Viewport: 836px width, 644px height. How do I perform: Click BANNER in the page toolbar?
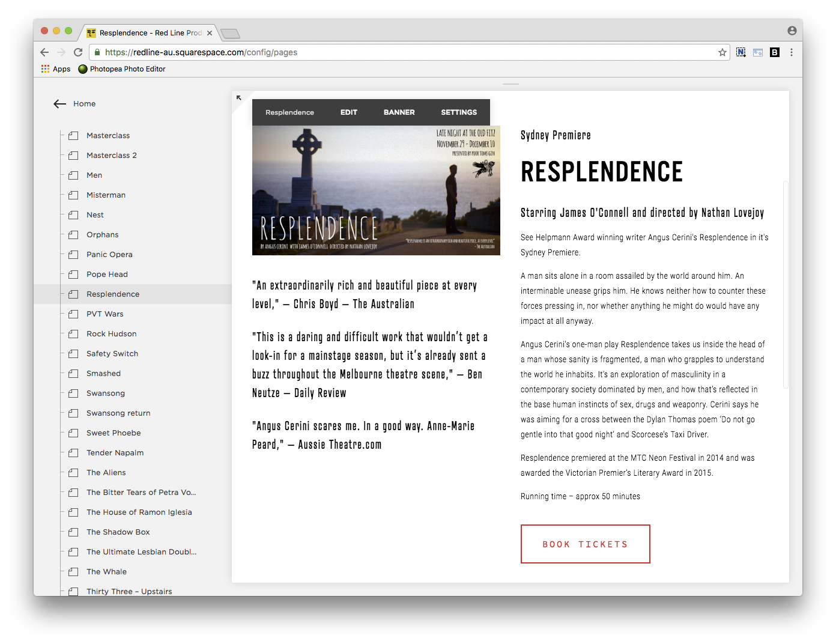(x=399, y=112)
